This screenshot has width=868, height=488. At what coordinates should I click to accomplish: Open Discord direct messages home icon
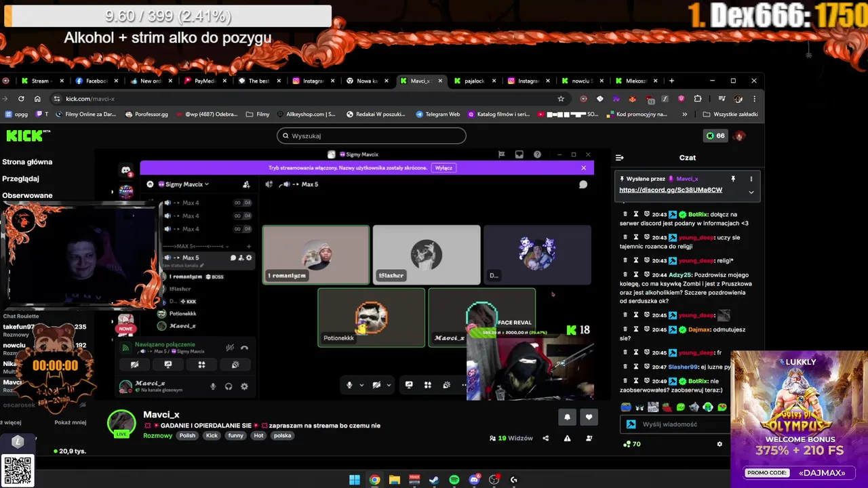(x=125, y=170)
